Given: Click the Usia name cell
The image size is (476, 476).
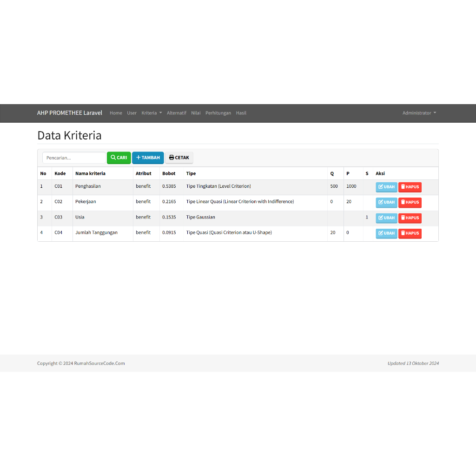Looking at the screenshot, I should (80, 218).
